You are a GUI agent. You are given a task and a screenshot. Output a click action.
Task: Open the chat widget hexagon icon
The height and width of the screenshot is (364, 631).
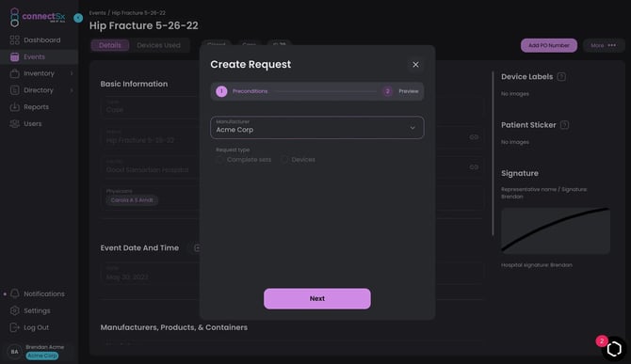coord(614,349)
